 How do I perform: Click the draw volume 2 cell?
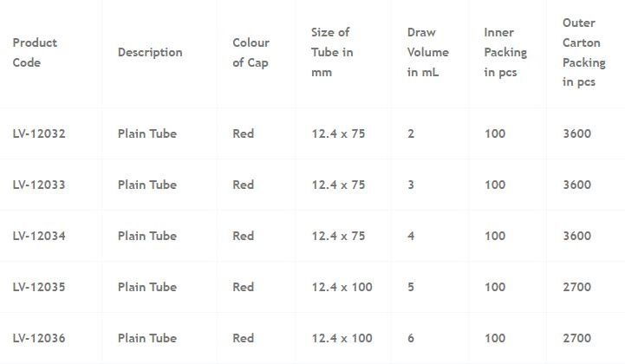coord(411,133)
